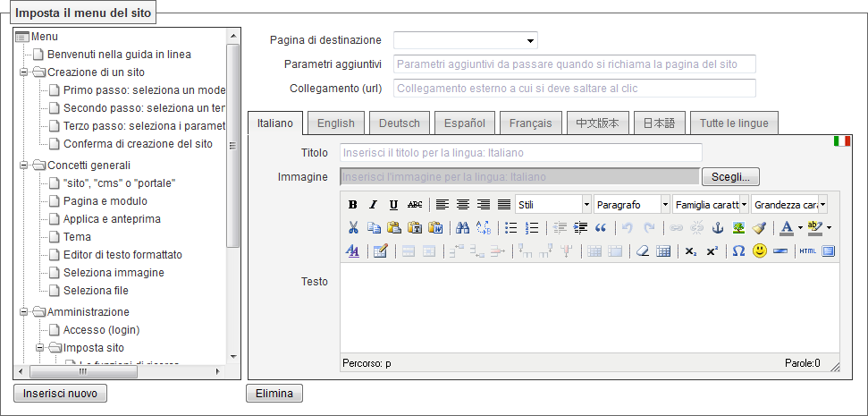The width and height of the screenshot is (868, 416).
Task: Click the Elimina button
Action: [274, 394]
